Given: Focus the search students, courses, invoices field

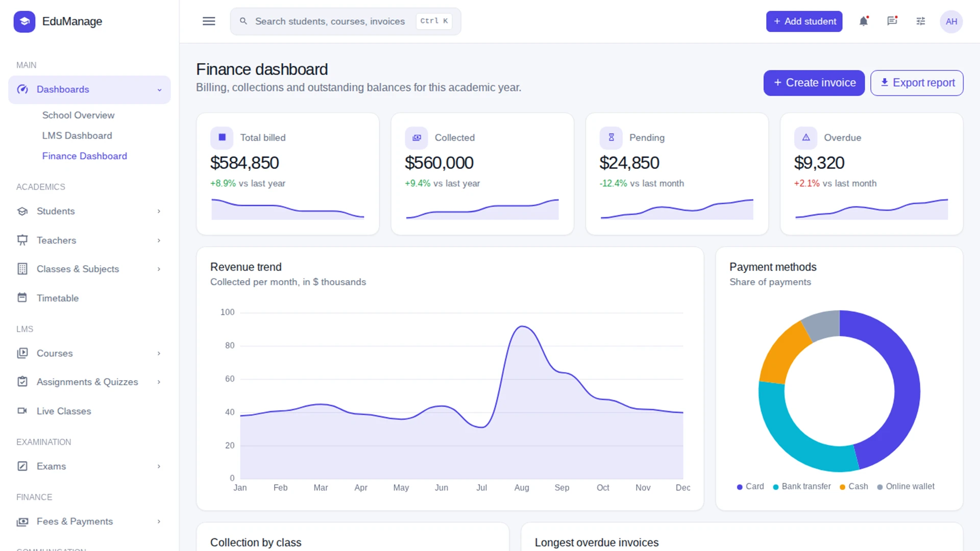Looking at the screenshot, I should point(346,21).
